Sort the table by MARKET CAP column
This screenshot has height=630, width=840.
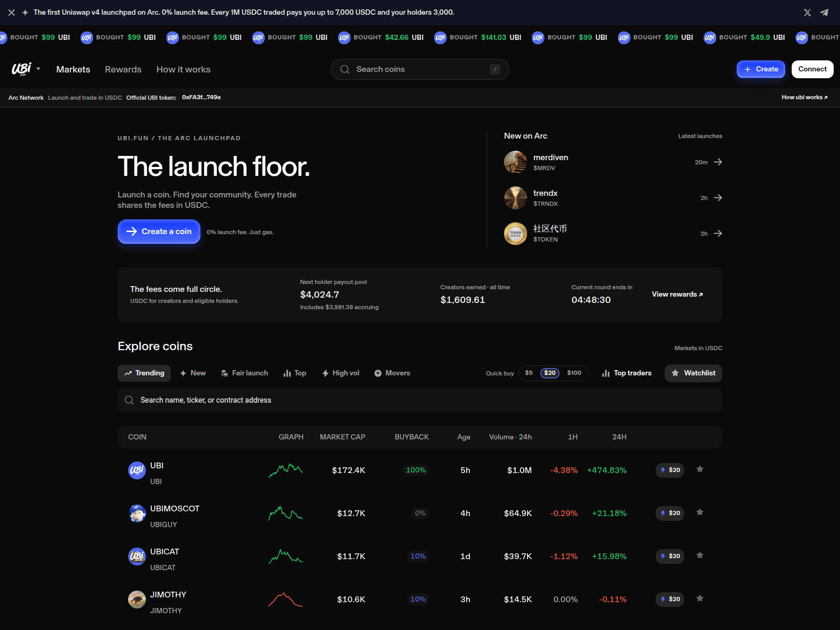[x=342, y=437]
